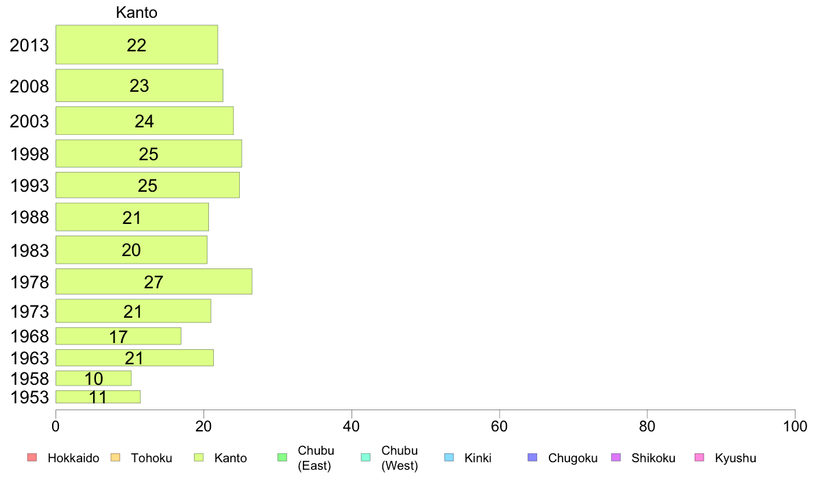The height and width of the screenshot is (504, 814).
Task: Click the Kanto column header
Action: point(136,12)
